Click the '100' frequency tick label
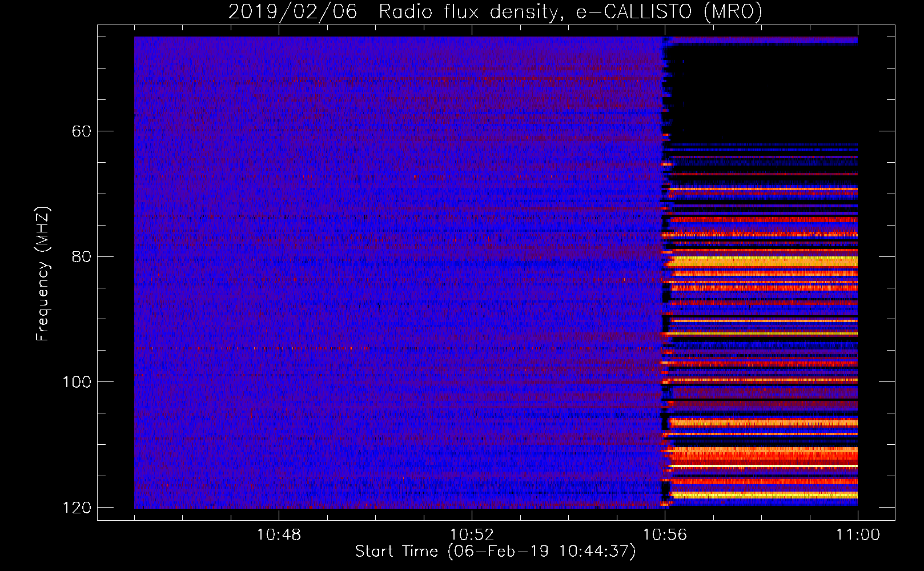Image resolution: width=924 pixels, height=571 pixels. [77, 382]
